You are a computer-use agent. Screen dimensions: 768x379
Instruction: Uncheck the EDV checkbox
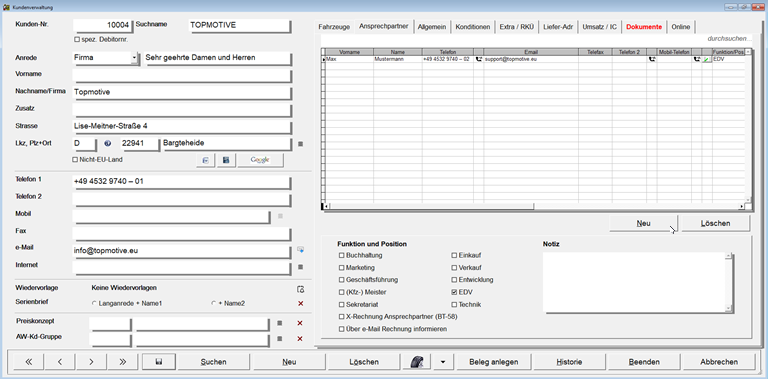[x=454, y=292]
